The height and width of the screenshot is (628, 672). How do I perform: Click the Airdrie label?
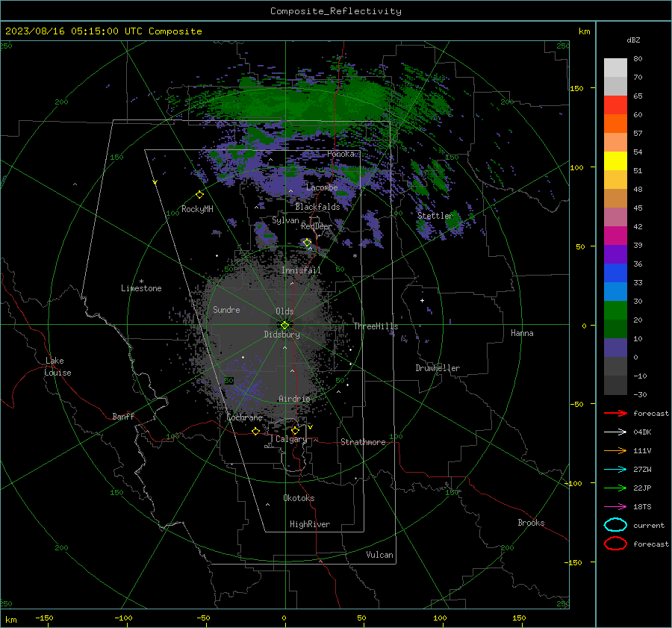click(x=294, y=399)
